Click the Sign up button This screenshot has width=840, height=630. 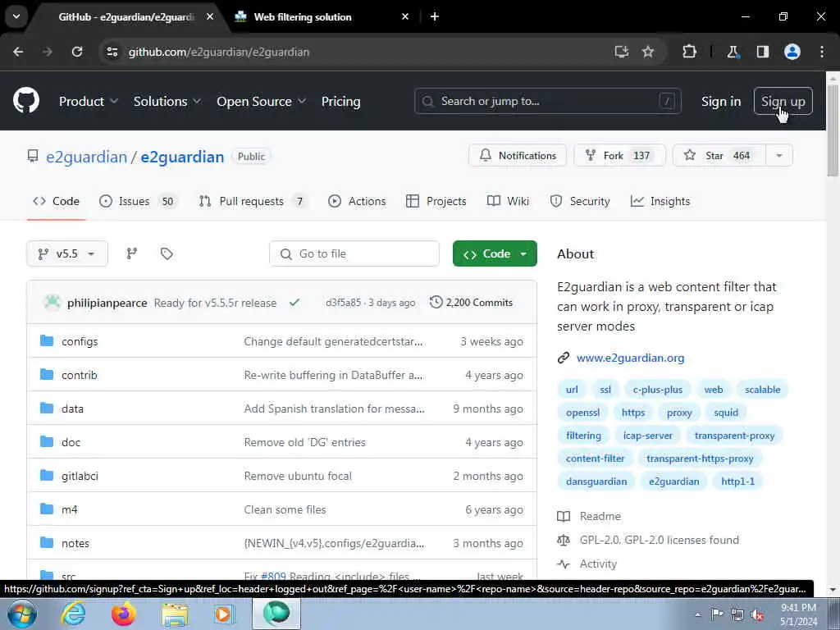(783, 101)
